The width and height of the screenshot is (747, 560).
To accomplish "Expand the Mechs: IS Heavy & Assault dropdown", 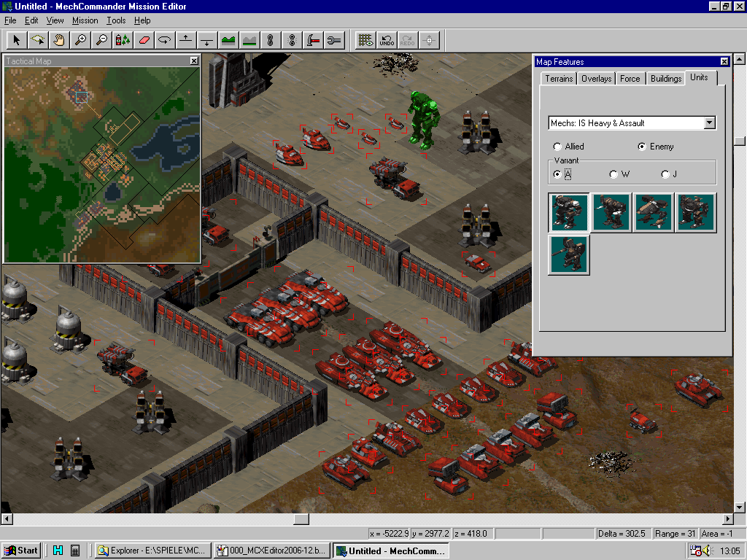I will (709, 122).
